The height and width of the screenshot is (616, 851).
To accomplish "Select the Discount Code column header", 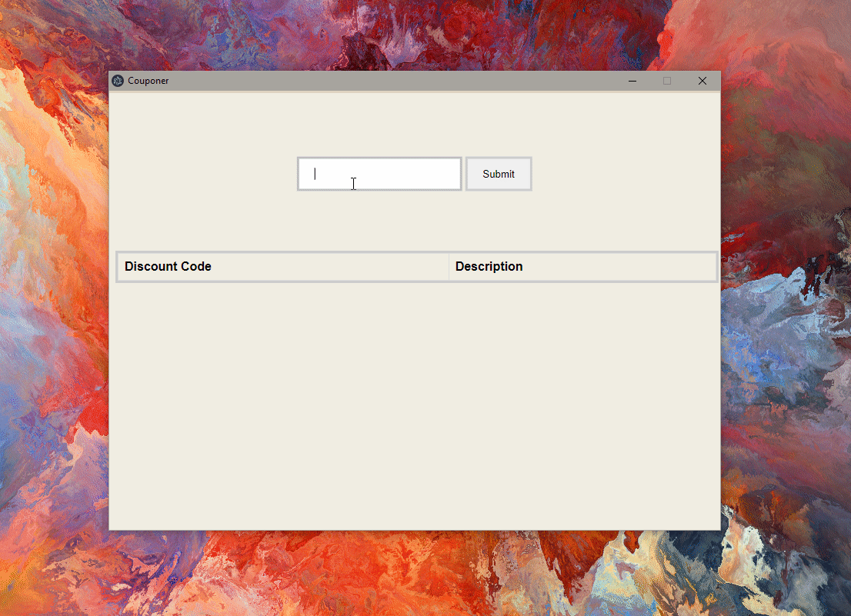I will 282,266.
